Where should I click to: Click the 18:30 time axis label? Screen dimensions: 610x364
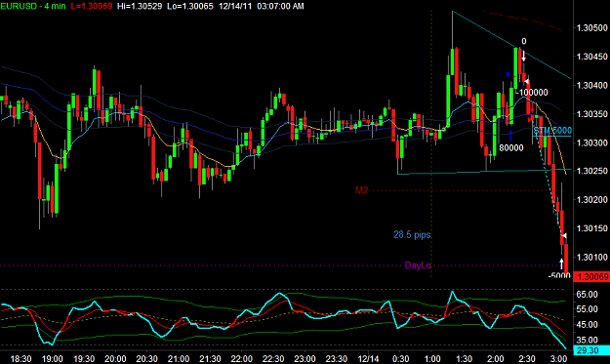point(20,358)
